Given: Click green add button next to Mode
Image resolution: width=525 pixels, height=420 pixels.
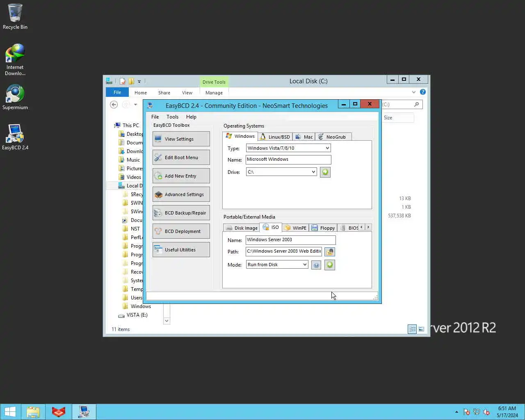Looking at the screenshot, I should click(x=330, y=265).
